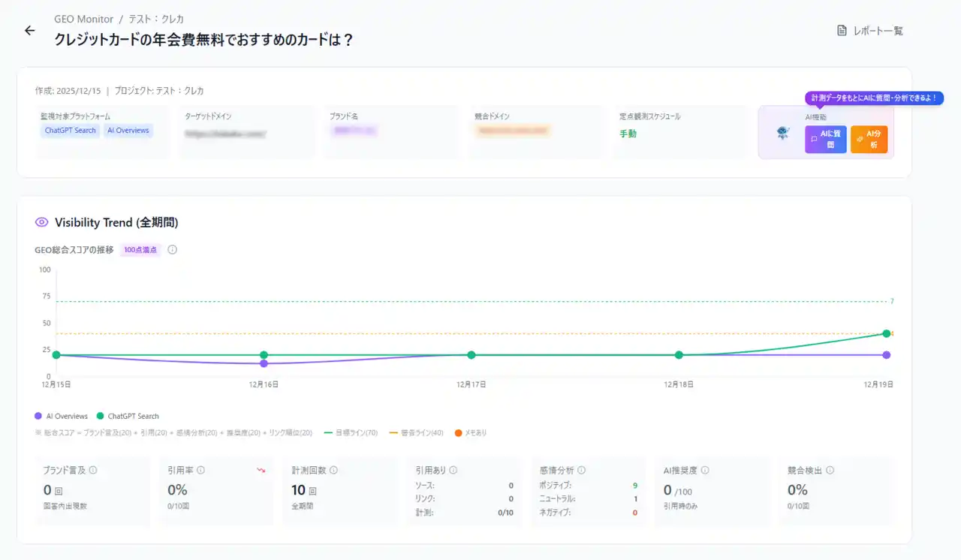The width and height of the screenshot is (961, 560).
Task: Open the AI Overviews platform badge
Action: click(128, 130)
